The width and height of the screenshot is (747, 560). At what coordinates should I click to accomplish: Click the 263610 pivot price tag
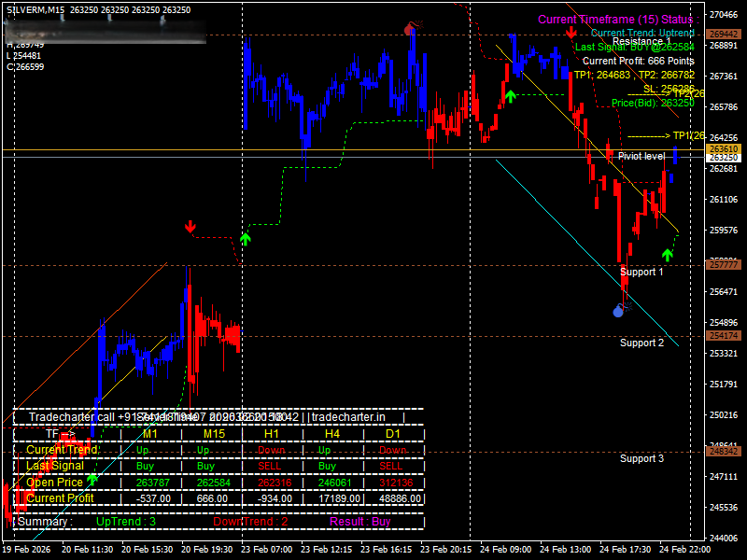[724, 149]
